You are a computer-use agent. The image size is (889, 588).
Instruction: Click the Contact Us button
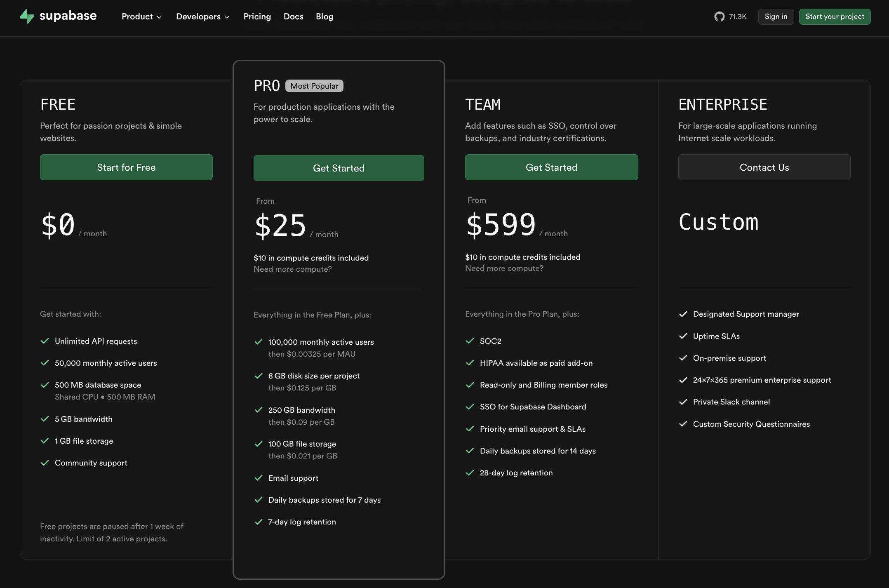[x=764, y=167]
